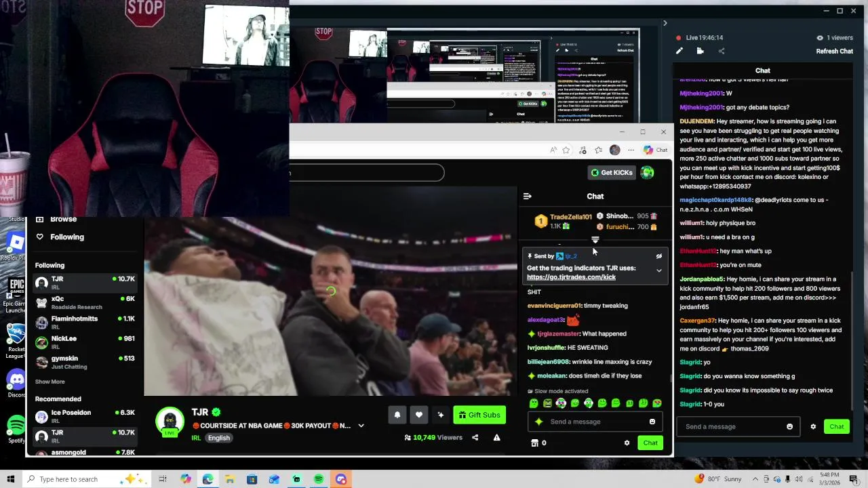Click the share icon in stream dashboard header
This screenshot has width=868, height=488.
(x=721, y=51)
